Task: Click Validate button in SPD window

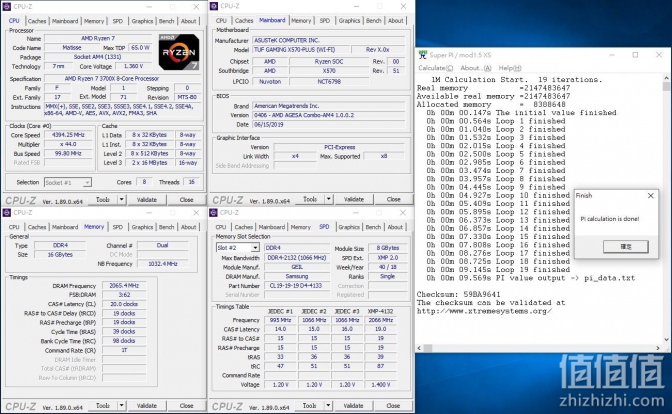Action: [x=353, y=405]
